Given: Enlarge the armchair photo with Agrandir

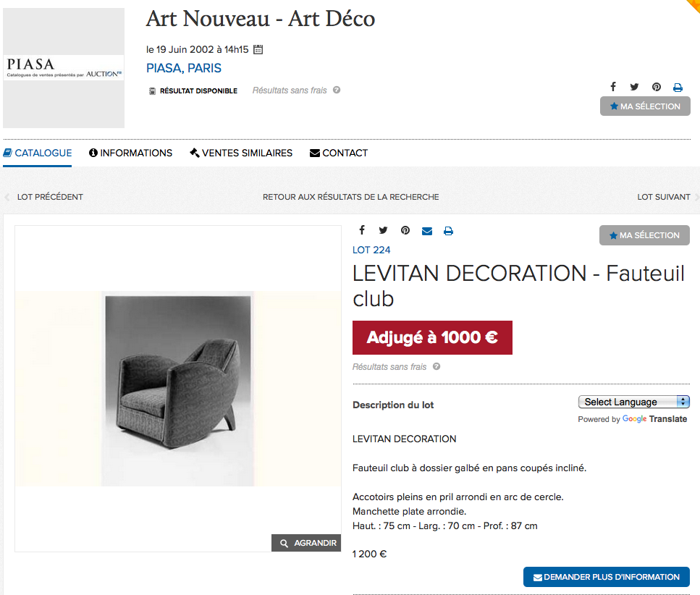Looking at the screenshot, I should coord(306,543).
